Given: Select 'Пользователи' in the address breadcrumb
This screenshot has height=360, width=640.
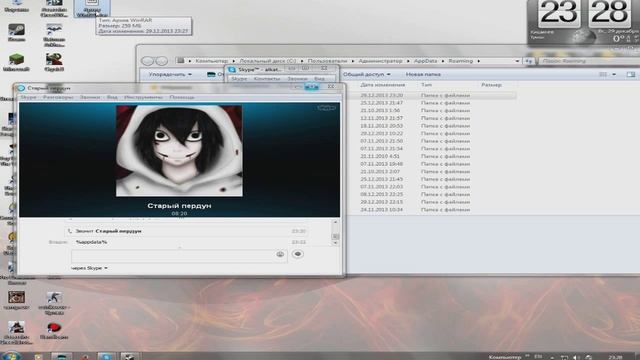Looking at the screenshot, I should click(327, 61).
